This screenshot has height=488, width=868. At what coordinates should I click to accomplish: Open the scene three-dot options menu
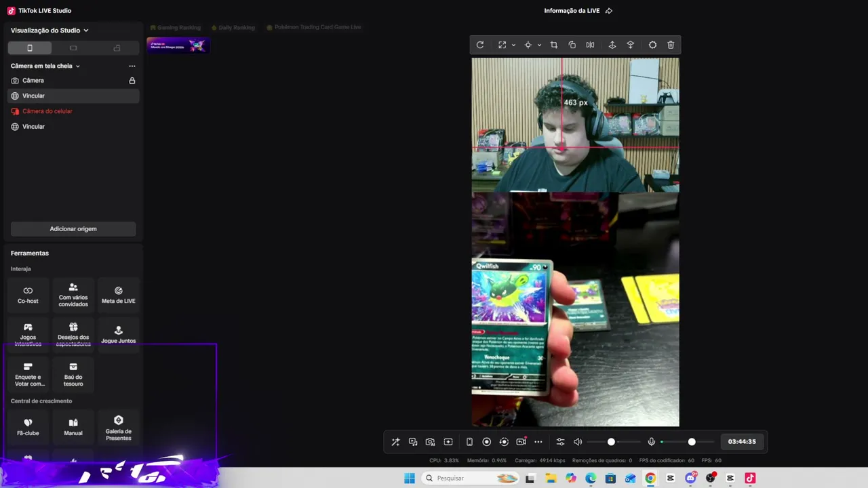point(132,66)
